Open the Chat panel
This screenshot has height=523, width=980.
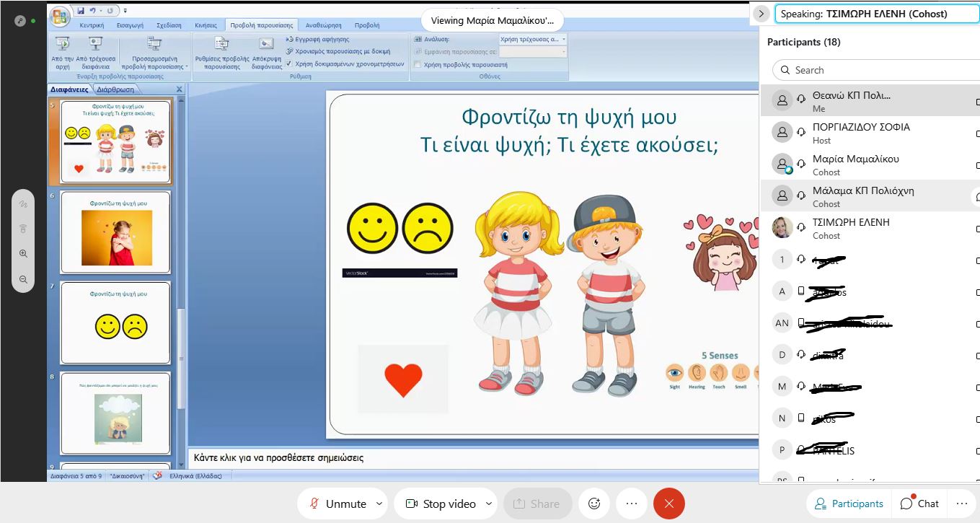point(919,504)
